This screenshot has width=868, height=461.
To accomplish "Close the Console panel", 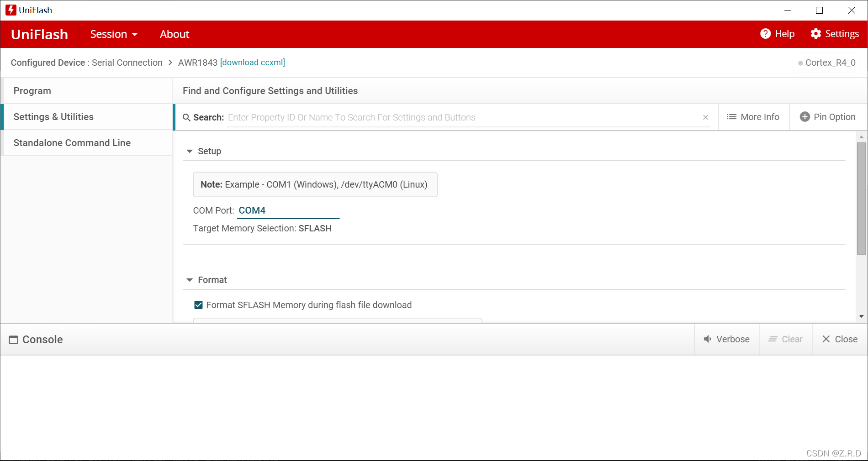I will (840, 339).
